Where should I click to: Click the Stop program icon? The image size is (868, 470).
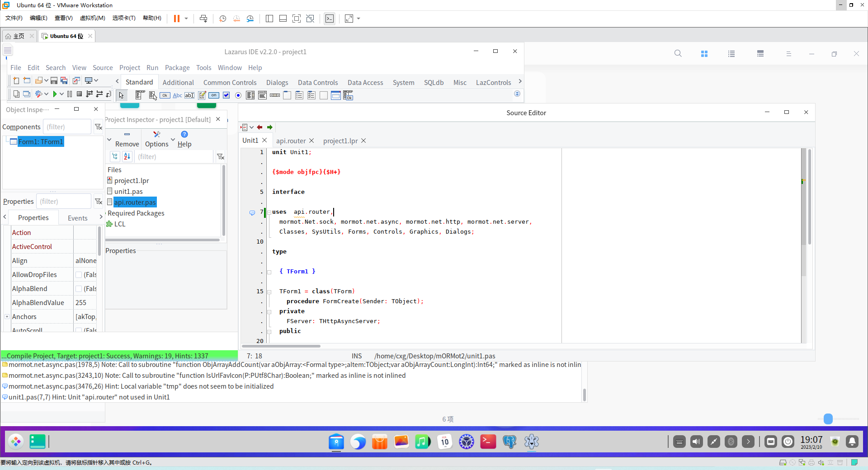[x=79, y=94]
